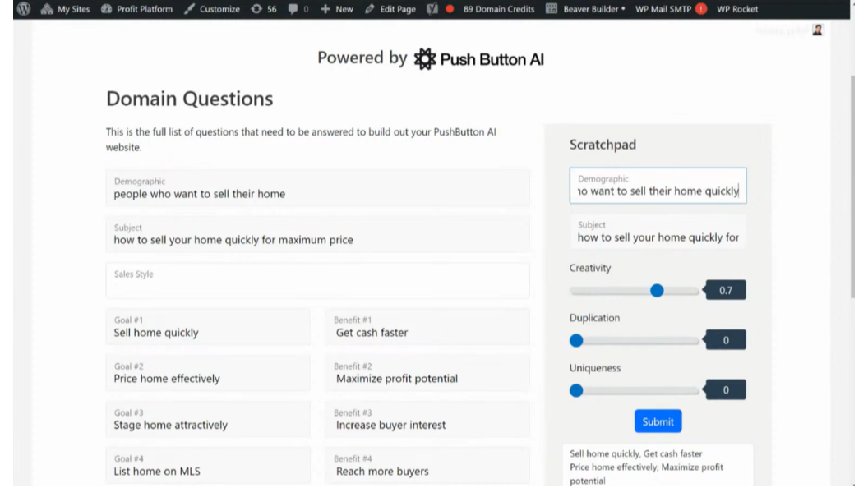
Task: Edit Benefit #3 'Increase buyer interest' field
Action: pos(427,419)
